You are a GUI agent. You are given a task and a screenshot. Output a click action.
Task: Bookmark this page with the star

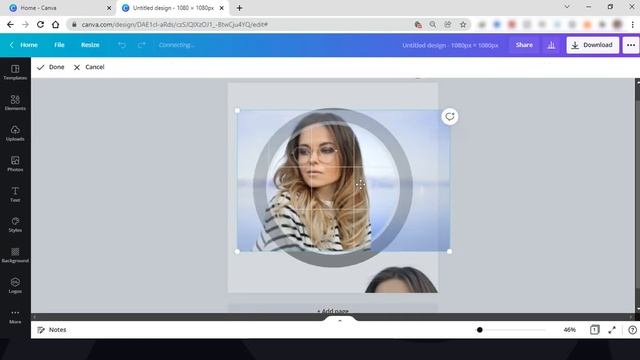(463, 24)
